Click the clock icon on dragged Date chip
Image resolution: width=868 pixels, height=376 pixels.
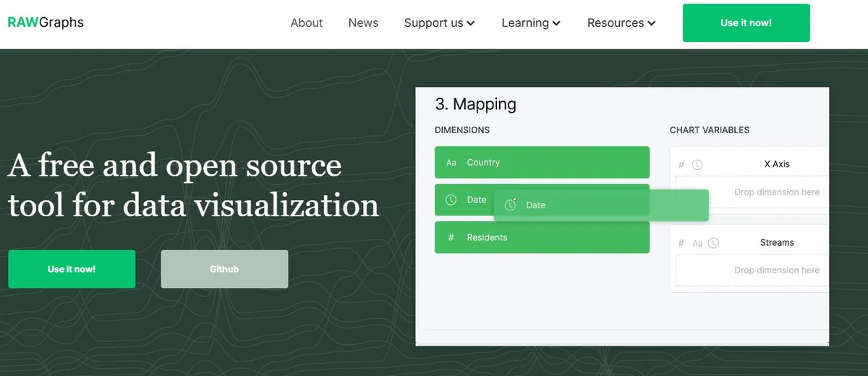click(511, 205)
